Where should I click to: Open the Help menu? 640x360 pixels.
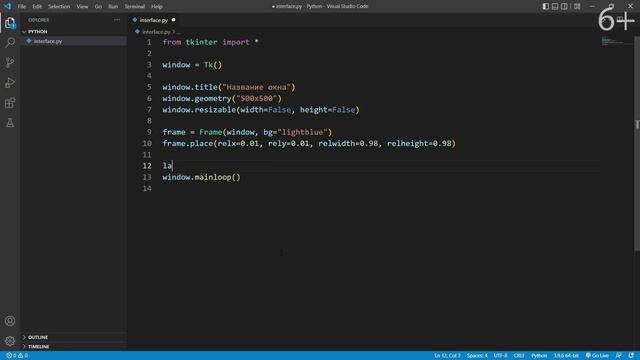[x=157, y=7]
